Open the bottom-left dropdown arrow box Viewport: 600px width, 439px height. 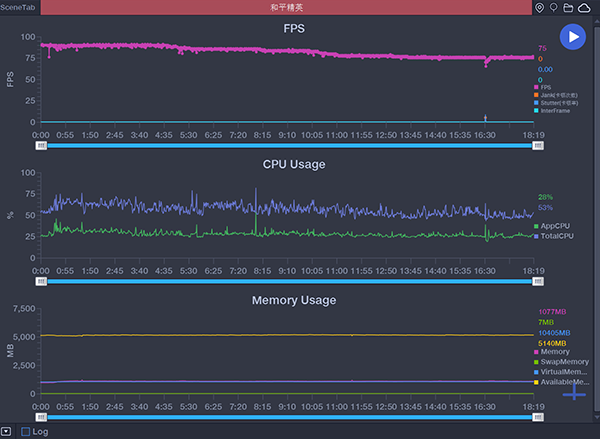7,432
